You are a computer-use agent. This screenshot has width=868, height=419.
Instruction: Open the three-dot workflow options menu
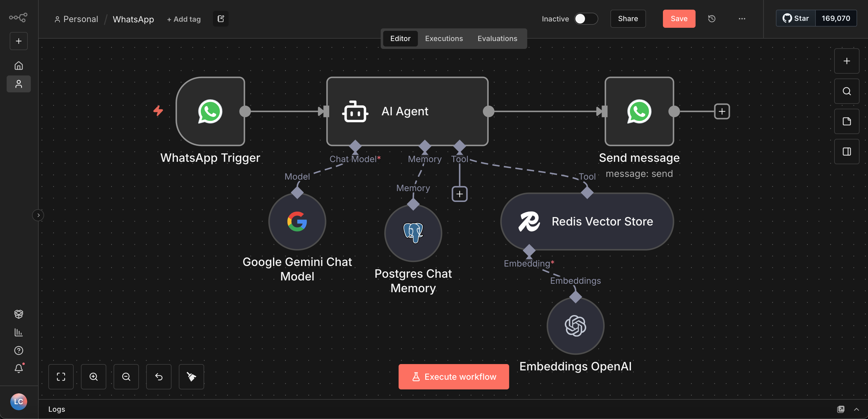(742, 18)
